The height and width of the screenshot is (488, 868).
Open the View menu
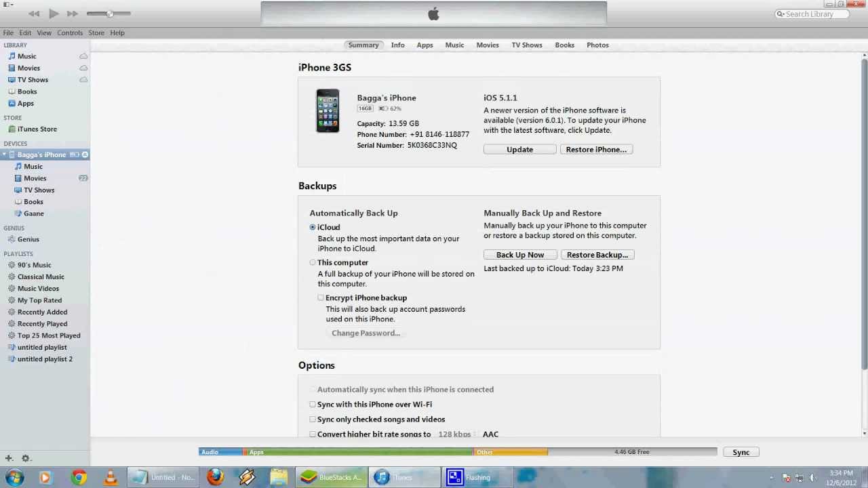[x=44, y=33]
